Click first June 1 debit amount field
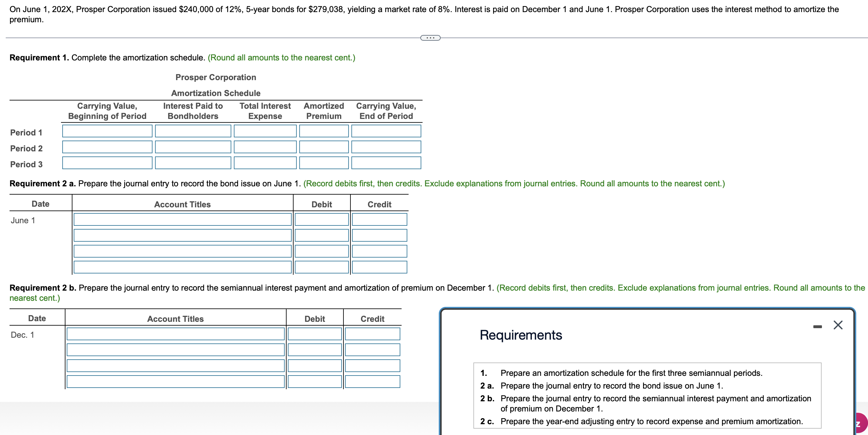 pyautogui.click(x=322, y=219)
